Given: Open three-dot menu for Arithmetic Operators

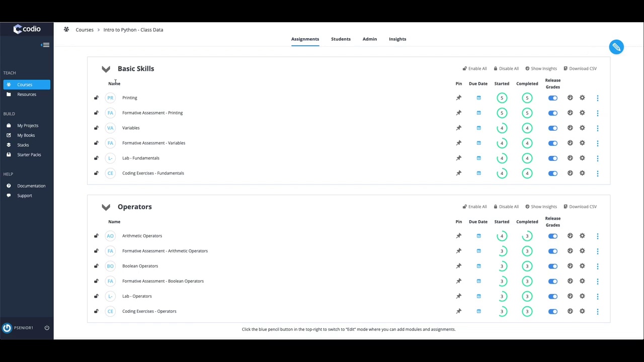Looking at the screenshot, I should (x=597, y=236).
